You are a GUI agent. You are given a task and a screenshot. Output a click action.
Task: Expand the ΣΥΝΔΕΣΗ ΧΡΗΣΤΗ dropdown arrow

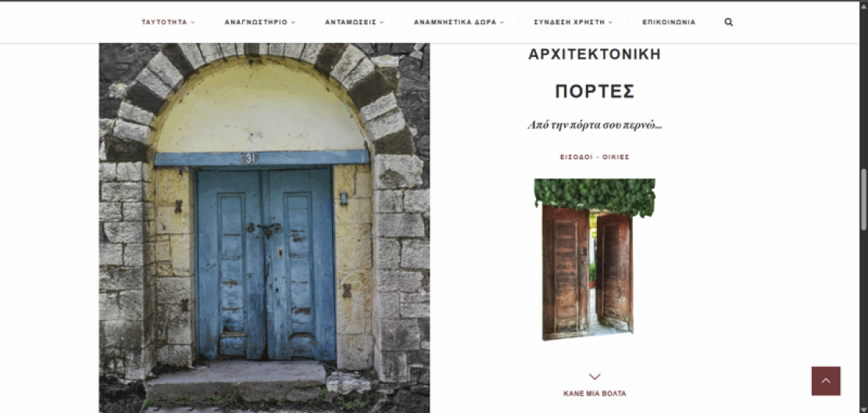pyautogui.click(x=611, y=23)
